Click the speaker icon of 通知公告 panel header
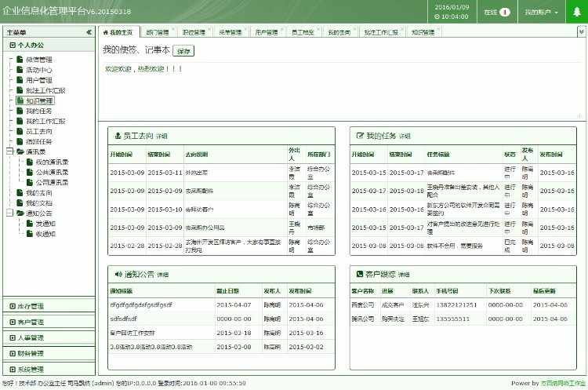Screen dimensions: 588x390 118,275
